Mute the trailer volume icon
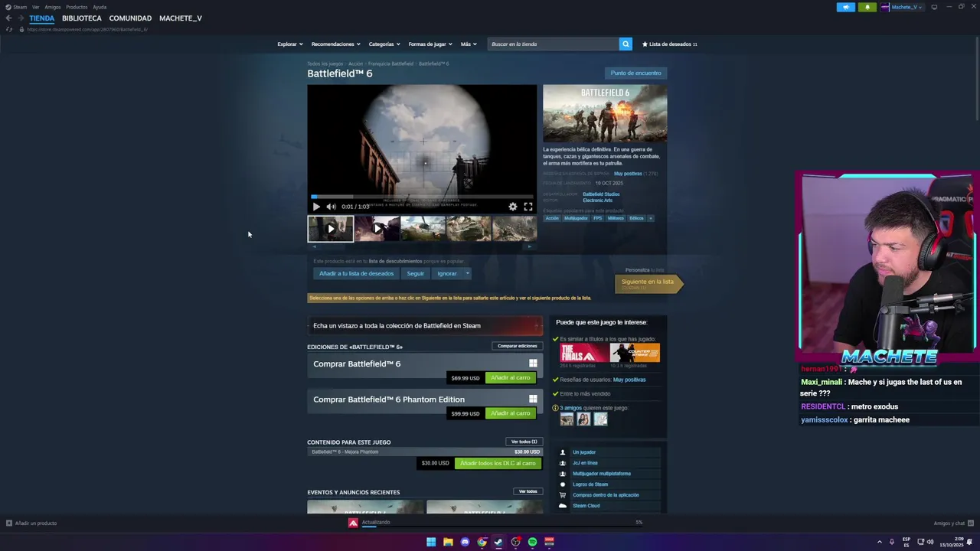Screen dimensions: 980x551 tap(331, 207)
